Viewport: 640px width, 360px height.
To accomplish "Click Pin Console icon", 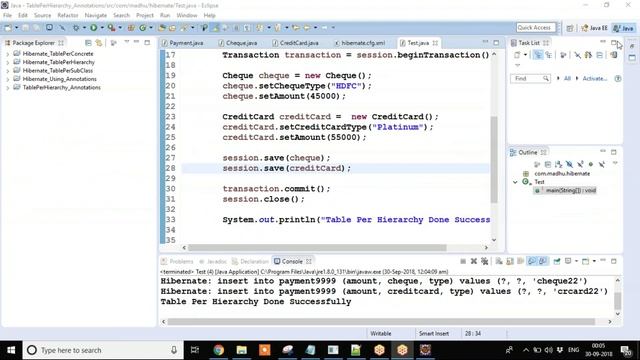I will pyautogui.click(x=557, y=261).
